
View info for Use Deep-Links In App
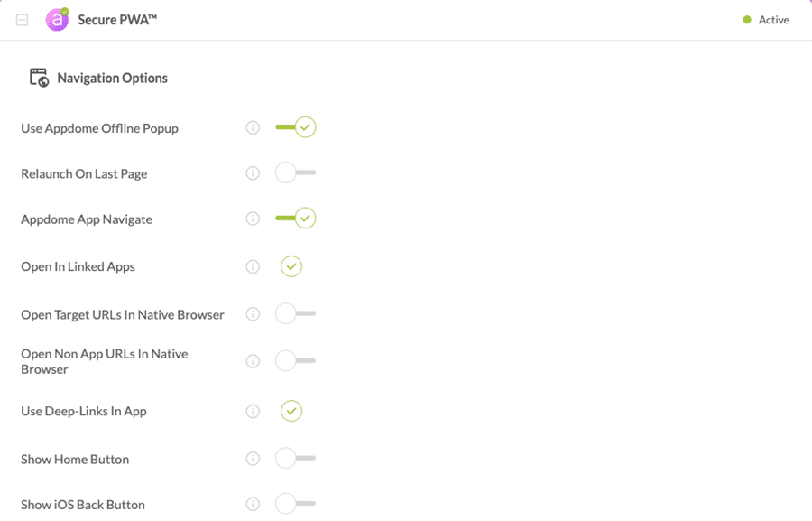pos(253,411)
